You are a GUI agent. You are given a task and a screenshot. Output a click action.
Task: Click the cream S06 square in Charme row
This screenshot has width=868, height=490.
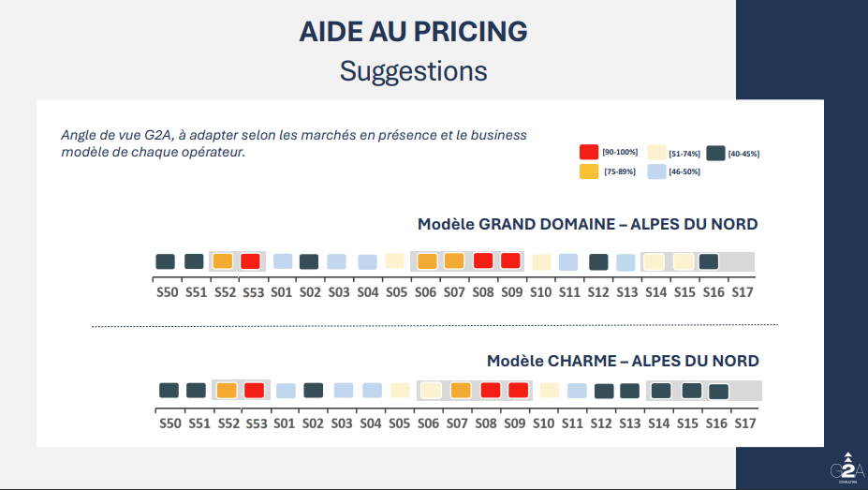pos(431,391)
